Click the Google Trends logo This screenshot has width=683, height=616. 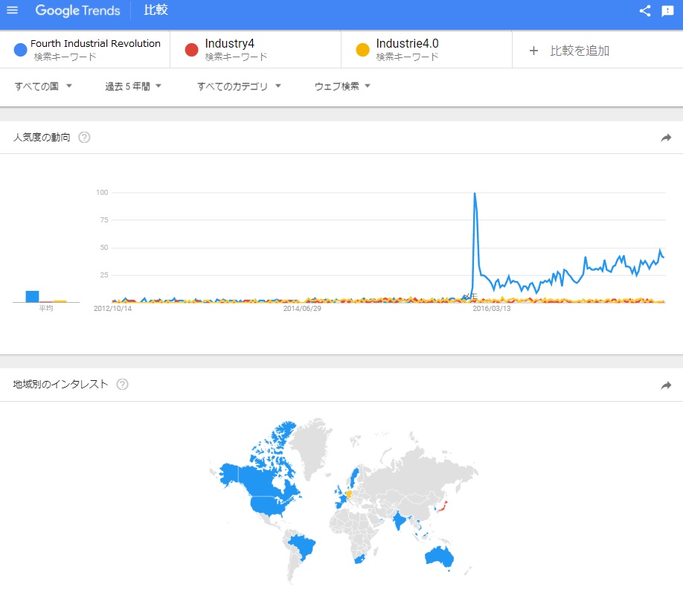(77, 11)
